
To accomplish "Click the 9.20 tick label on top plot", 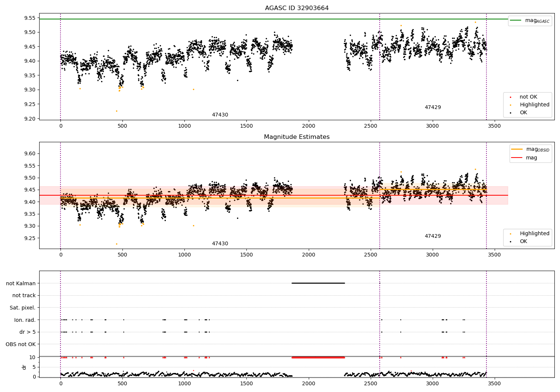I will (30, 119).
